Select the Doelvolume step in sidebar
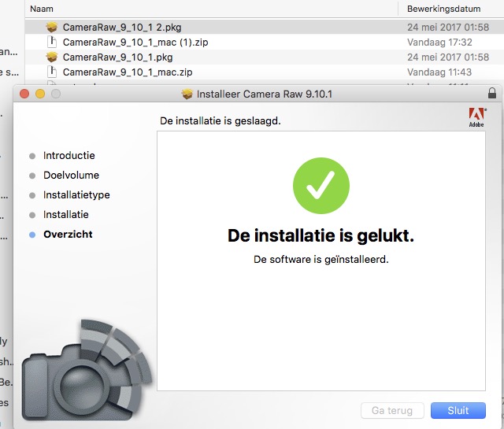Screen dimensions: 504x429 [71, 175]
